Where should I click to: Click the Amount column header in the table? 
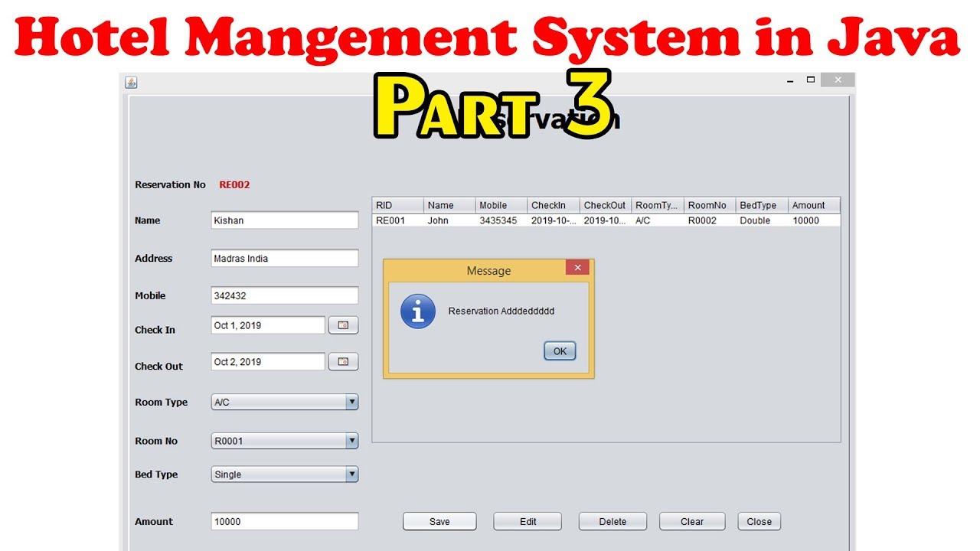tap(815, 205)
